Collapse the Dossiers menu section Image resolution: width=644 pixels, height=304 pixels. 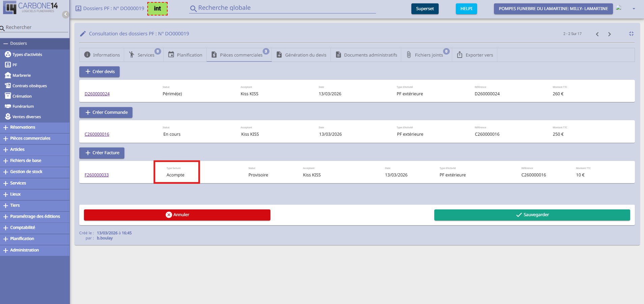pyautogui.click(x=18, y=43)
